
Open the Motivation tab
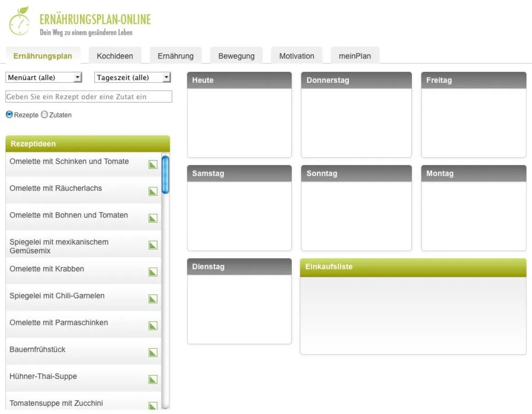tap(296, 56)
